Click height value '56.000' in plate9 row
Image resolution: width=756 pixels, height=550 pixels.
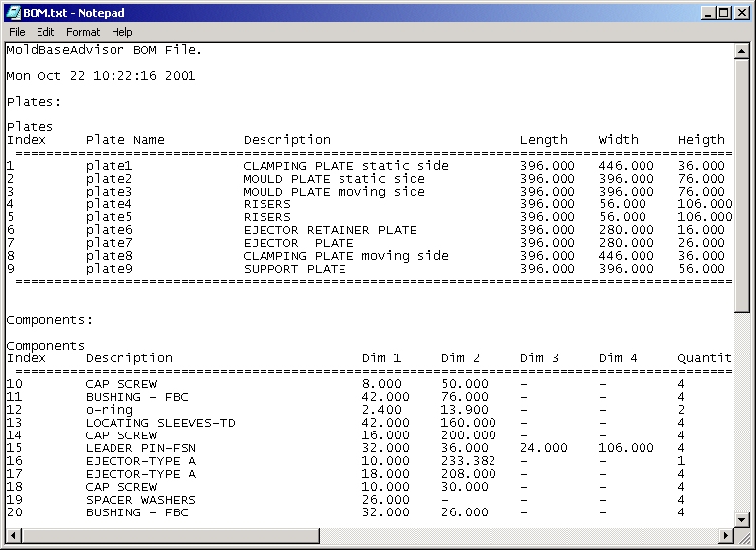(x=701, y=269)
